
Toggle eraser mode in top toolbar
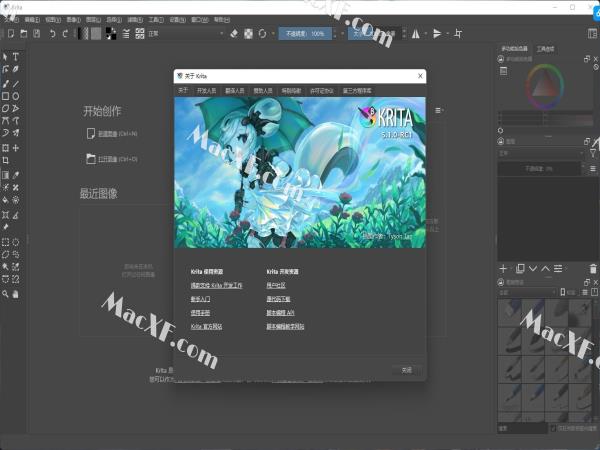point(234,34)
